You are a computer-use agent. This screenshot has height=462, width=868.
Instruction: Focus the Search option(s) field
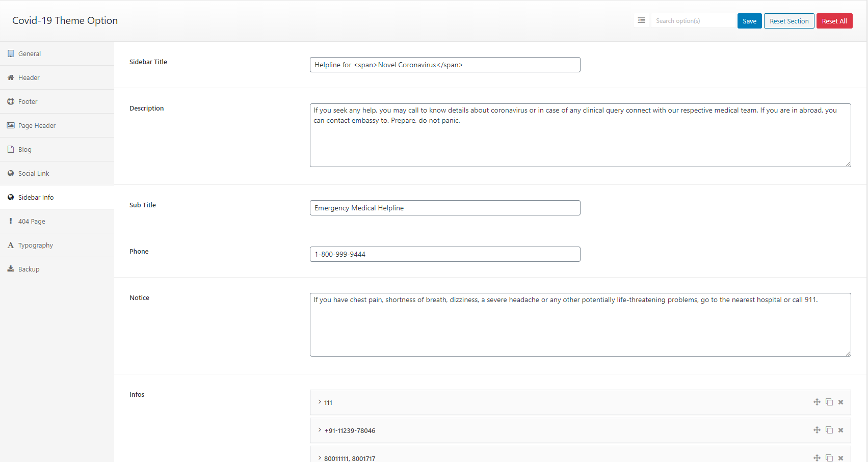692,21
